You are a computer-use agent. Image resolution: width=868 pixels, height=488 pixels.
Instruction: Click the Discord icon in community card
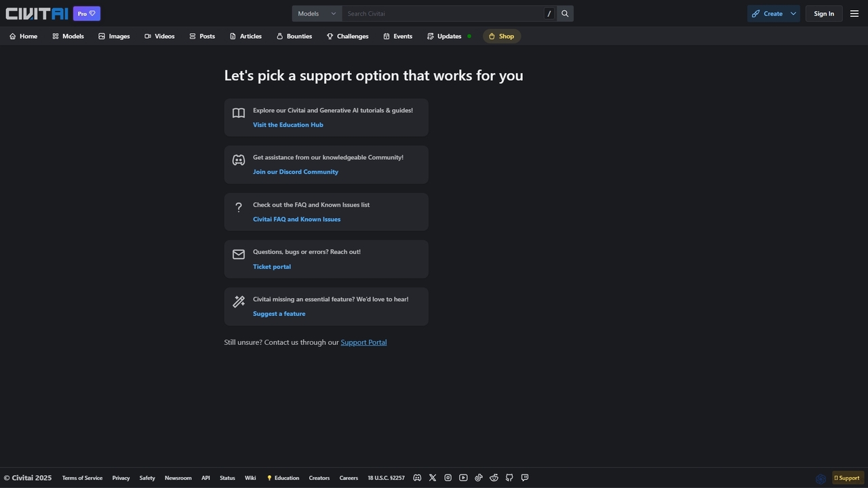[239, 161]
